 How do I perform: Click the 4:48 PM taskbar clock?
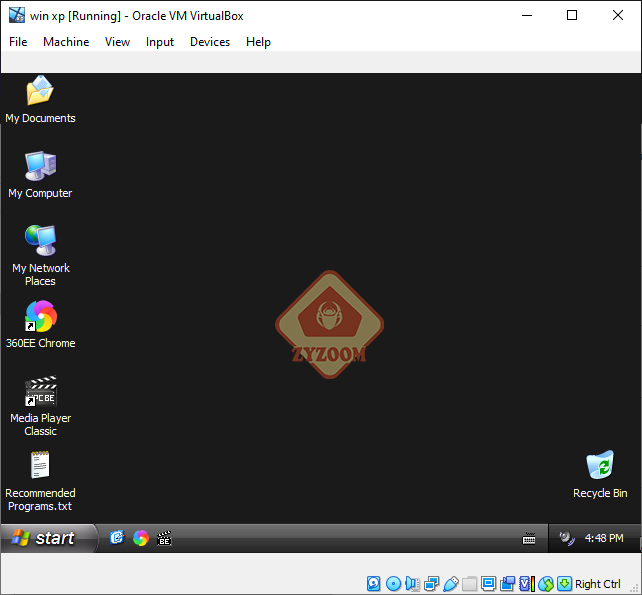tap(604, 538)
